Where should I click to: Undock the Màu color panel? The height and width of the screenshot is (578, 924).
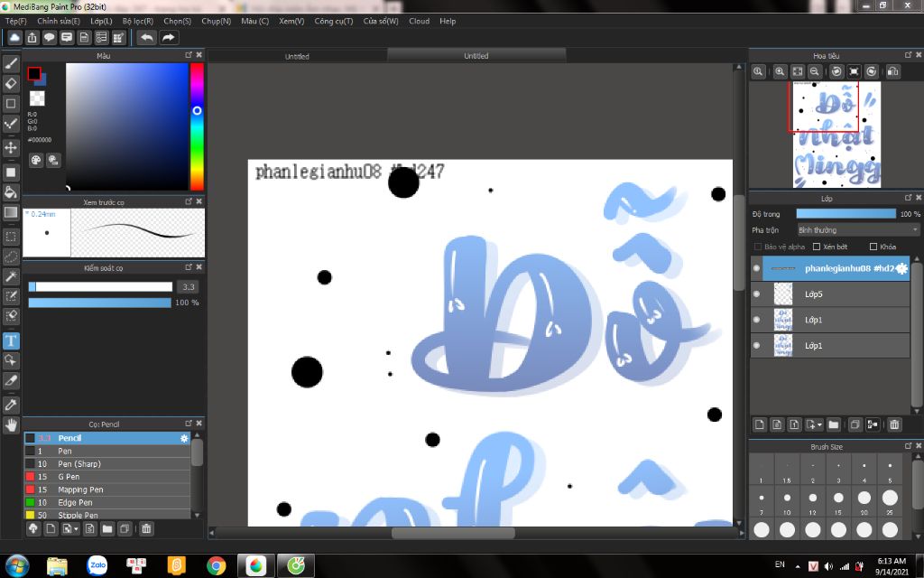[189, 55]
